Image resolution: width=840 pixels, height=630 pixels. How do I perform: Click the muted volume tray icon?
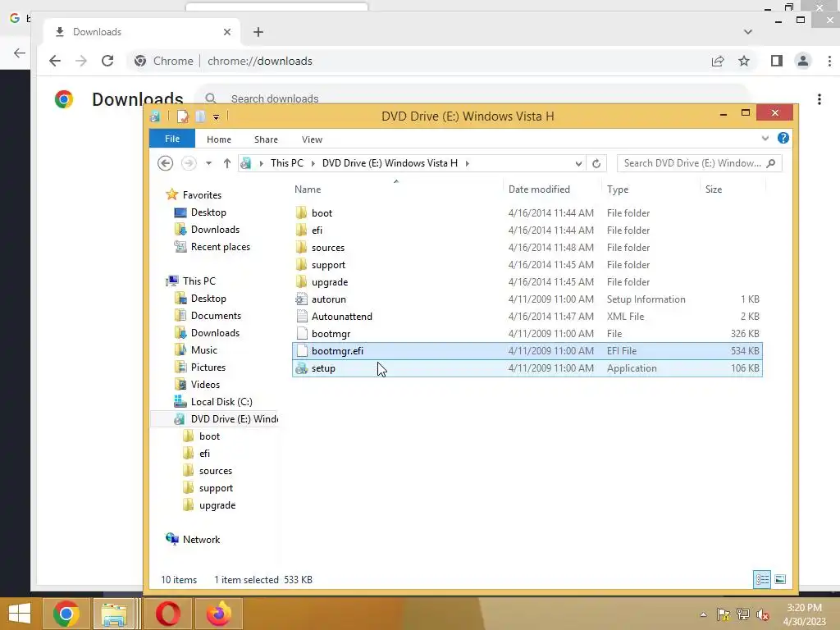(x=763, y=614)
